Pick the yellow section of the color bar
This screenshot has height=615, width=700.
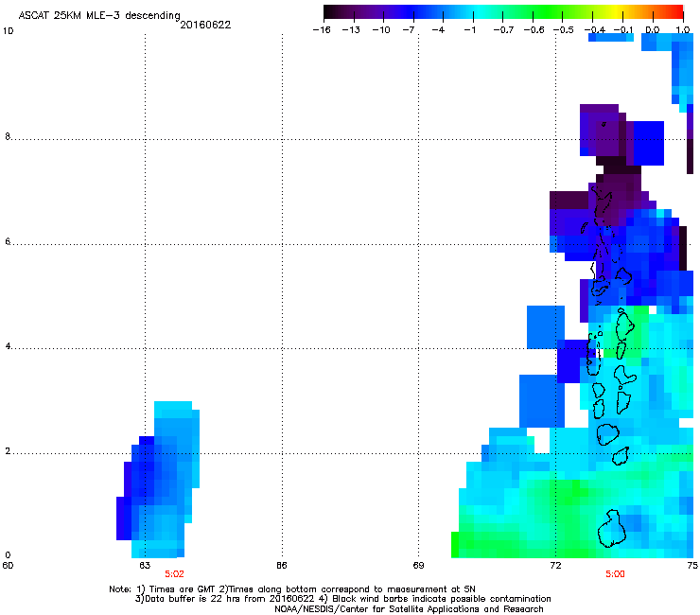[617, 11]
